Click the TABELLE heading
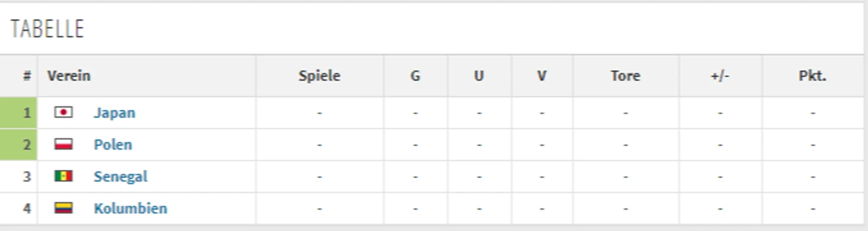This screenshot has width=868, height=231. coord(47,29)
